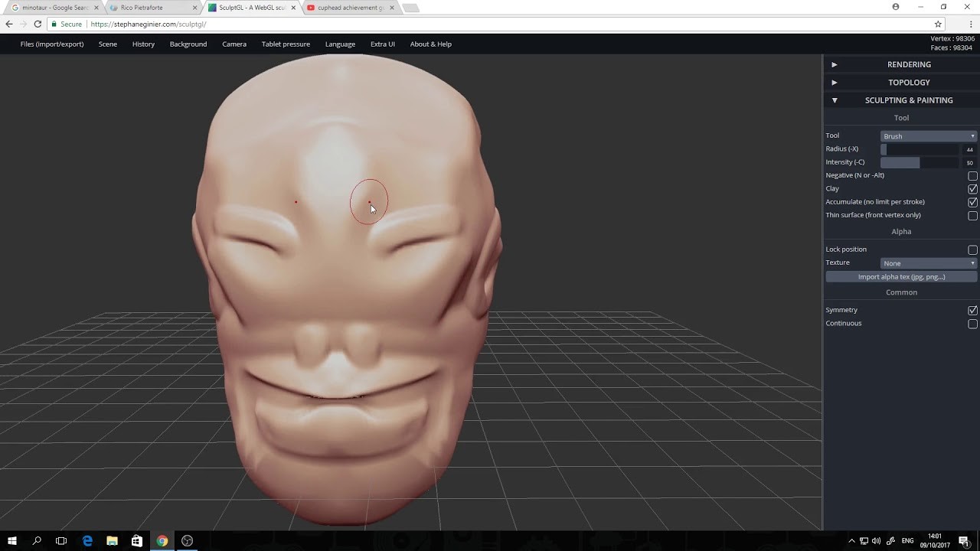Click the page reload icon
The height and width of the screenshot is (551, 980).
point(36,24)
